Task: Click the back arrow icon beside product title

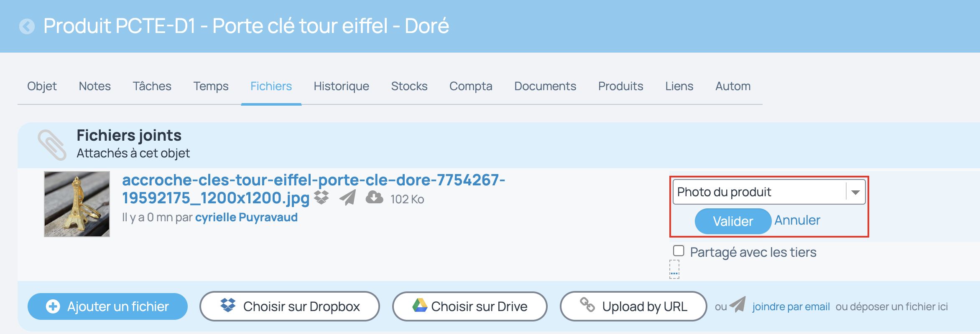Action: 27,27
